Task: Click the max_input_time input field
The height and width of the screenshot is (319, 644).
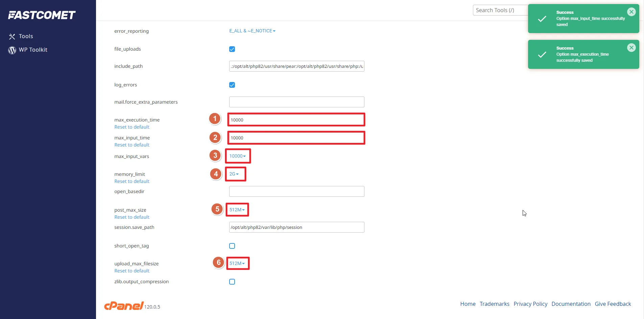Action: (296, 138)
